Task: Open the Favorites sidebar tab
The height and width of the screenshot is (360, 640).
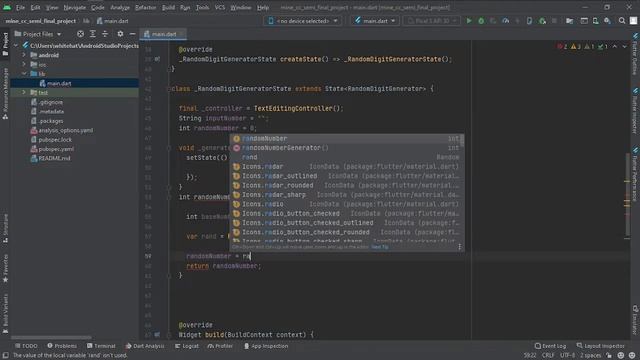Action: [x=5, y=269]
